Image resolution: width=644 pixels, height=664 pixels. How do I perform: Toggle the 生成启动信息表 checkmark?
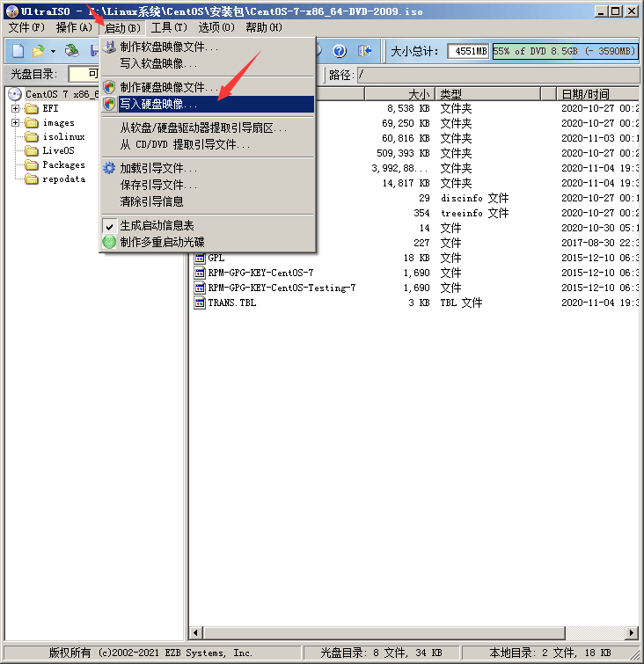[x=109, y=226]
